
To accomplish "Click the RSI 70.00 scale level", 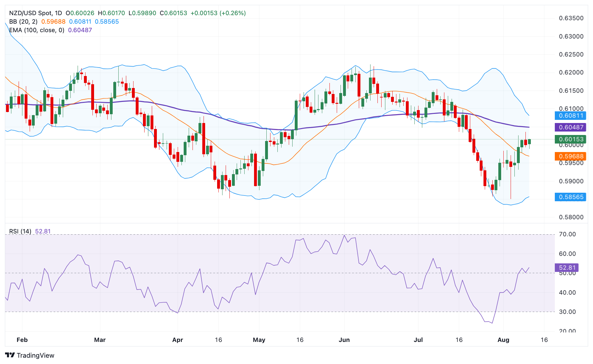I will click(x=567, y=234).
